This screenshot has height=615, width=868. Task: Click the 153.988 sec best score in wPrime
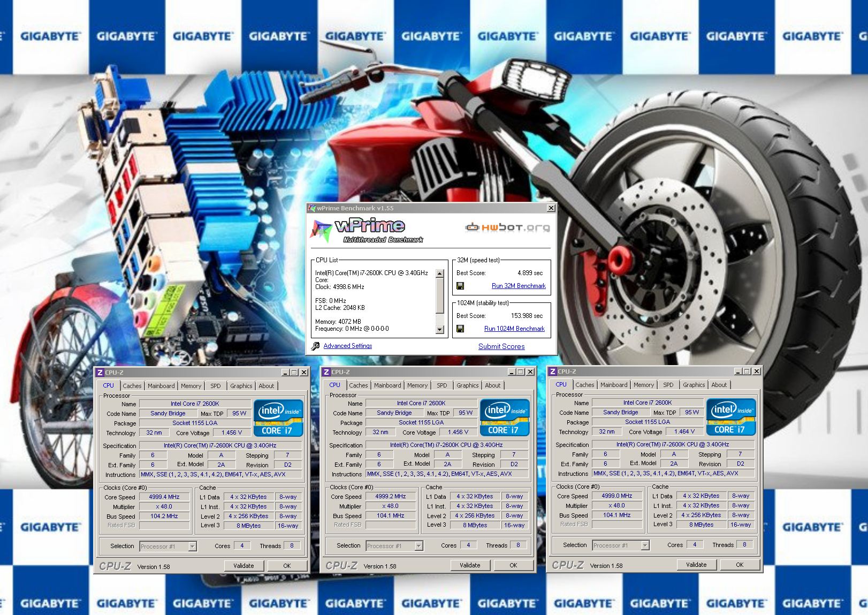click(x=527, y=316)
